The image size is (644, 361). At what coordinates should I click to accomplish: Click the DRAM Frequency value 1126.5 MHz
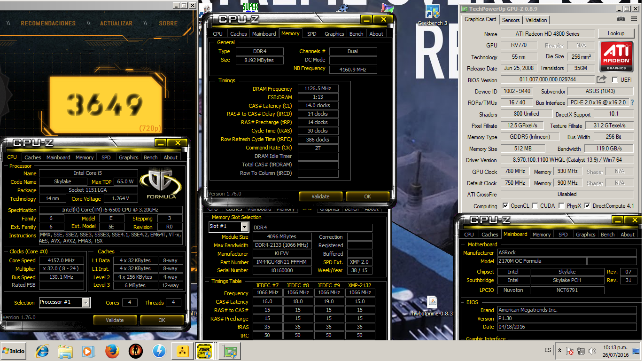pos(318,89)
